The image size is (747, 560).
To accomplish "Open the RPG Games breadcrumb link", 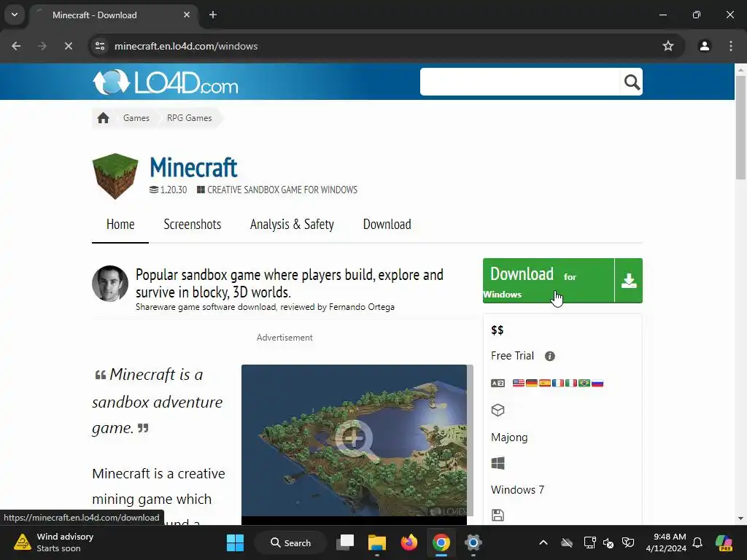I will click(189, 118).
